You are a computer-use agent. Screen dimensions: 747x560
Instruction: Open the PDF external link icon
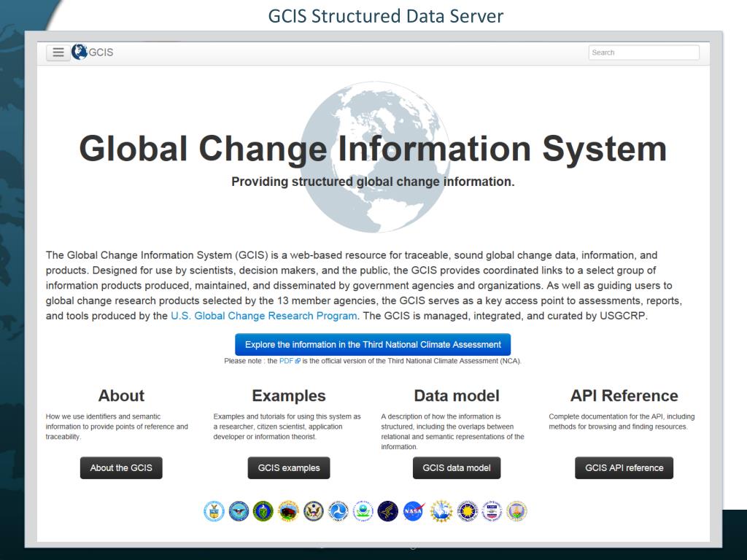tap(298, 362)
